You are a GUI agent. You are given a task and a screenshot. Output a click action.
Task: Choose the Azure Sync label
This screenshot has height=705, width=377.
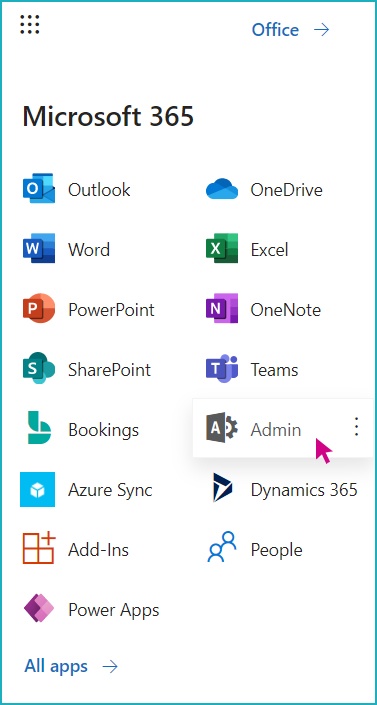[110, 490]
